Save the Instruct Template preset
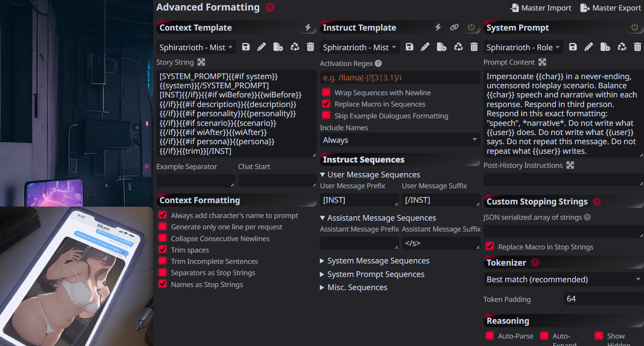Screen dimensions: 644x346 409,47
